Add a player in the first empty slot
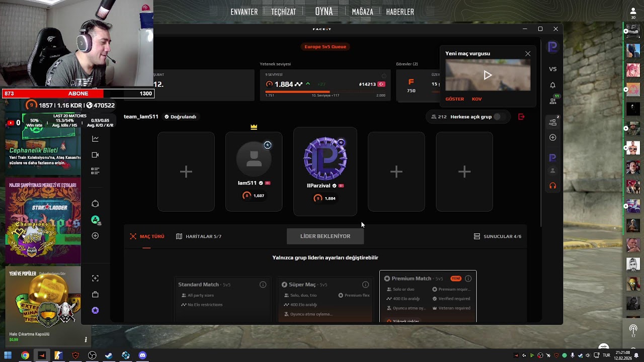Viewport: 644px width, 362px height. 186,172
